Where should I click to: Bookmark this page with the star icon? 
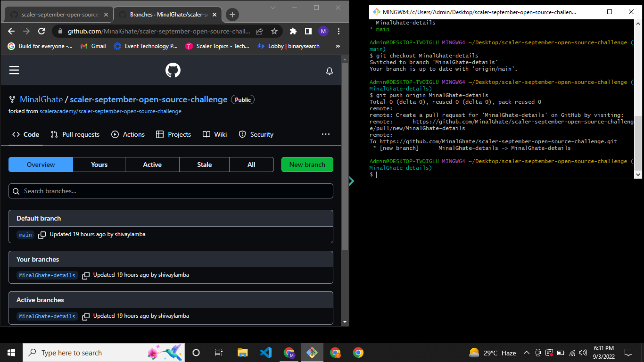pos(274,32)
